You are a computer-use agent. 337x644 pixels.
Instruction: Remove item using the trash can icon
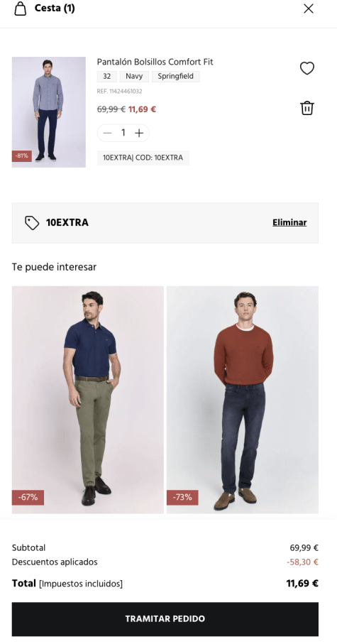(x=307, y=109)
